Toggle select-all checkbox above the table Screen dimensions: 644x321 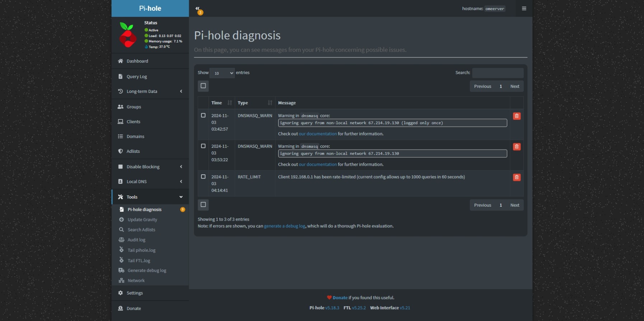pos(203,86)
